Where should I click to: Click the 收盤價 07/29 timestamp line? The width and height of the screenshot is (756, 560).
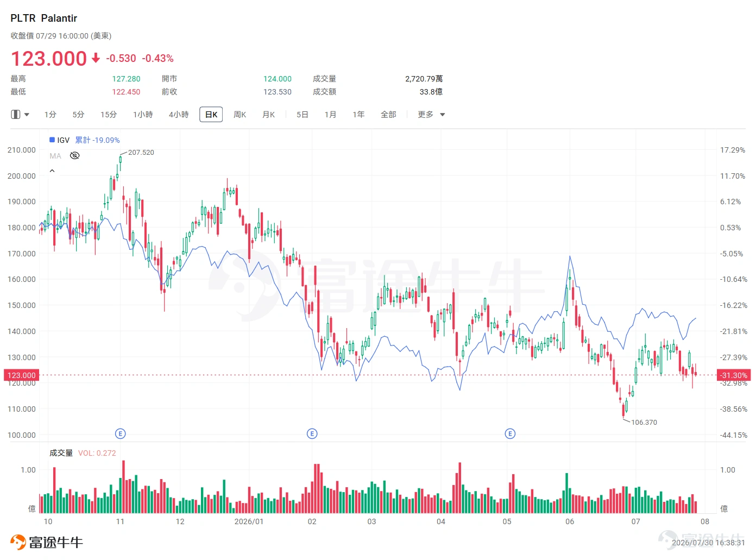coord(61,36)
